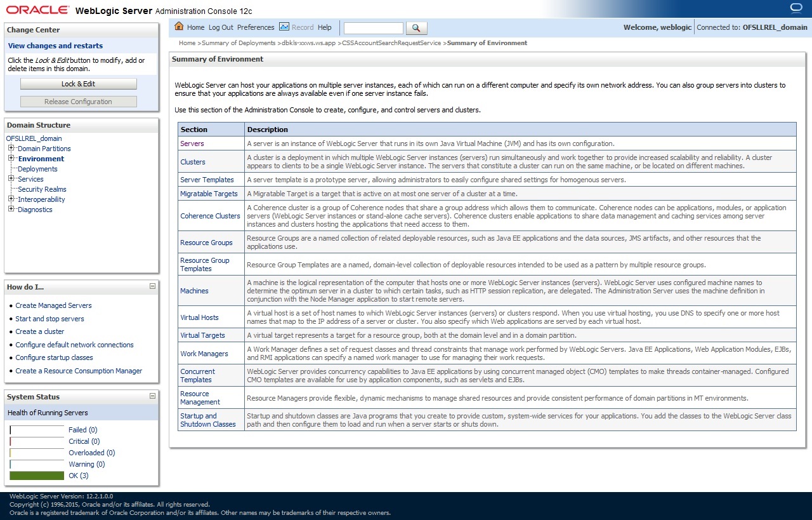Image resolution: width=812 pixels, height=520 pixels.
Task: Click the Description column header
Action: click(x=521, y=130)
